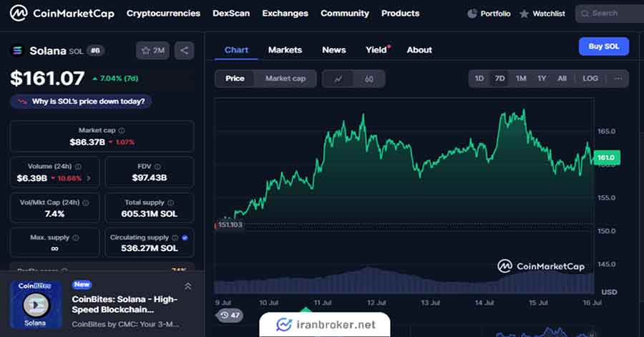This screenshot has height=337, width=644.
Task: Select 7D chart range
Action: tap(499, 79)
